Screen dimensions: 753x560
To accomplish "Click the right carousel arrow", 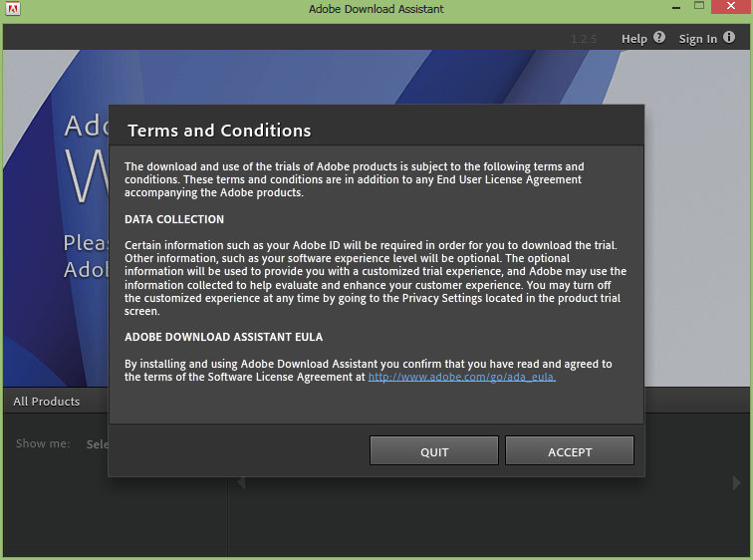I will click(736, 482).
